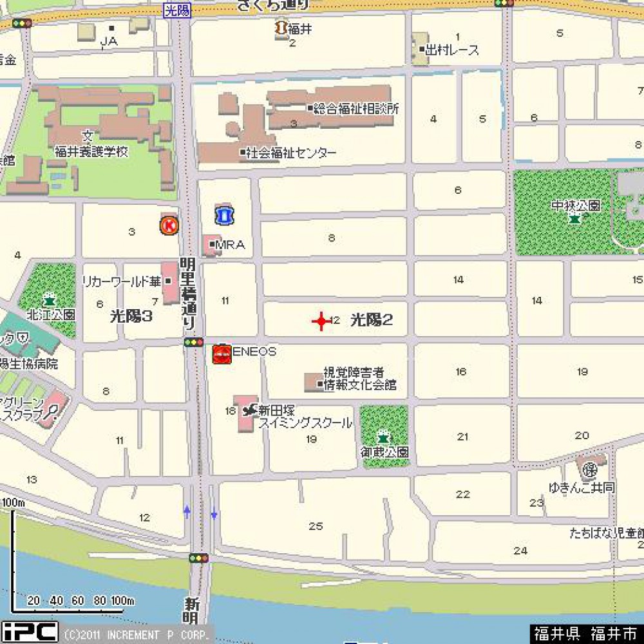
Task: Click the traffic light left of ENEOS
Action: point(193,342)
